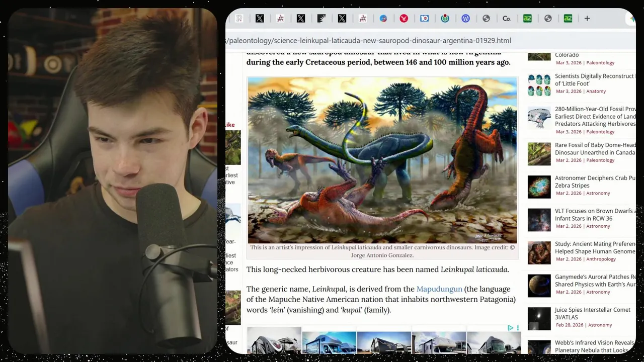
Task: Open 'Webb's Infrared Vision Reveals' article
Action: [x=595, y=346]
